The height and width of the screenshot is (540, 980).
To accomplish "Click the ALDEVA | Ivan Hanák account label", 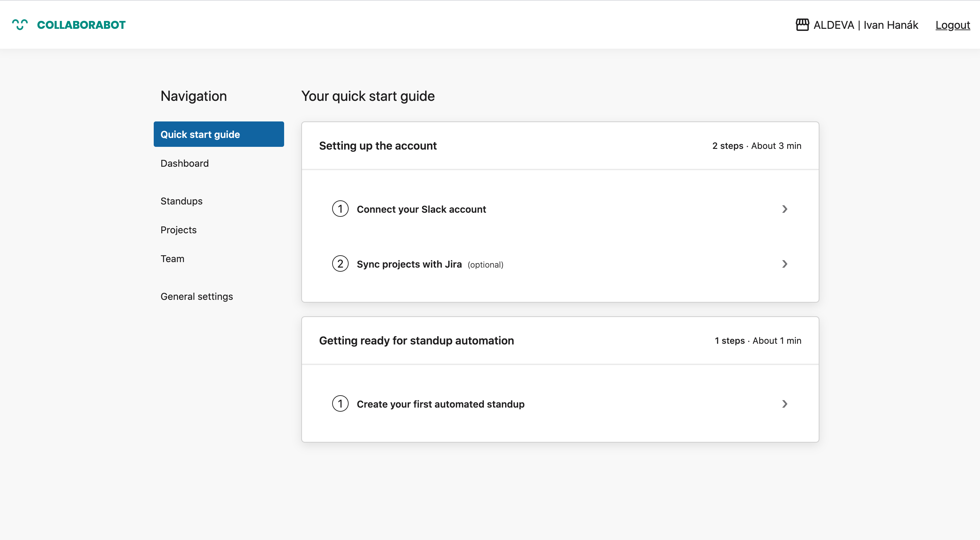I will (866, 25).
